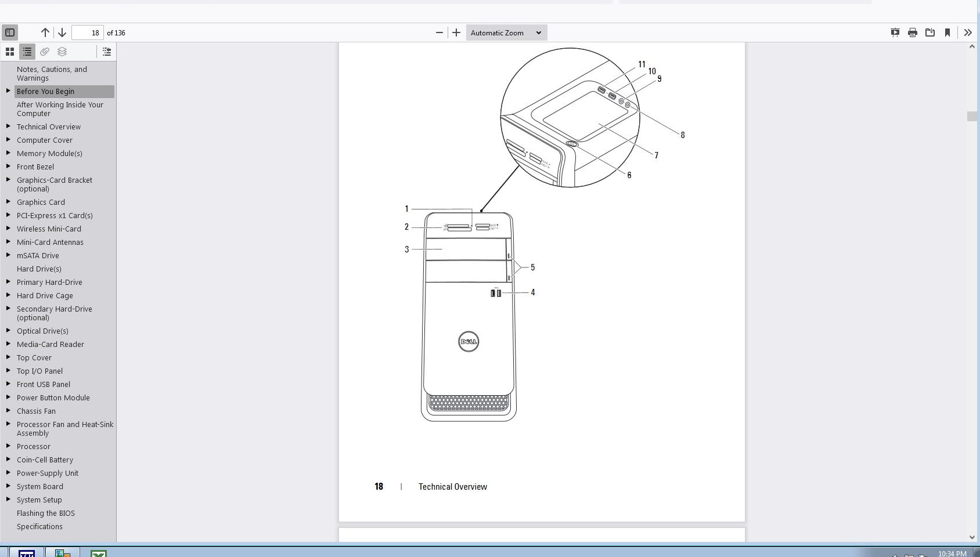Open Optical Drive(s) outline item
Viewport: 980px width, 557px height.
[x=42, y=331]
